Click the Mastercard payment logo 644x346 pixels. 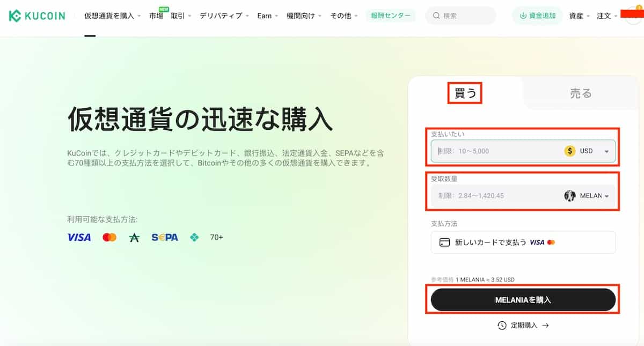click(109, 237)
